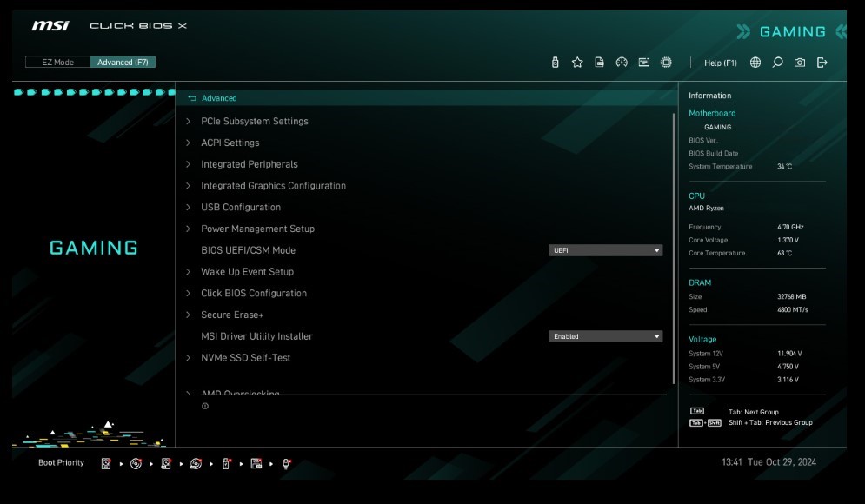865x504 pixels.
Task: Open search with the magnifier icon
Action: [777, 63]
